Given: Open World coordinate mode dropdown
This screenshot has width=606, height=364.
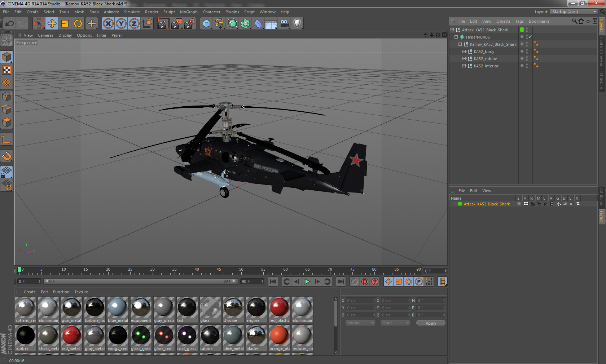Looking at the screenshot, I should [x=361, y=323].
